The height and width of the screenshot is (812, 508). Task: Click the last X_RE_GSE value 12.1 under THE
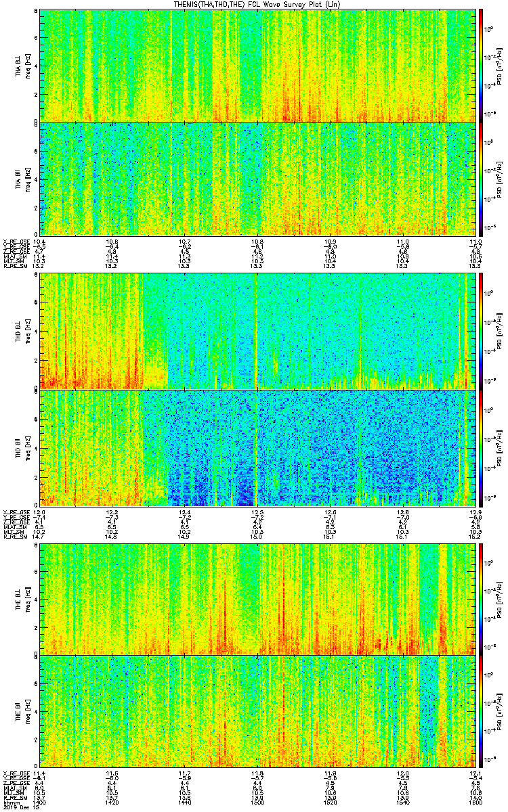(474, 773)
